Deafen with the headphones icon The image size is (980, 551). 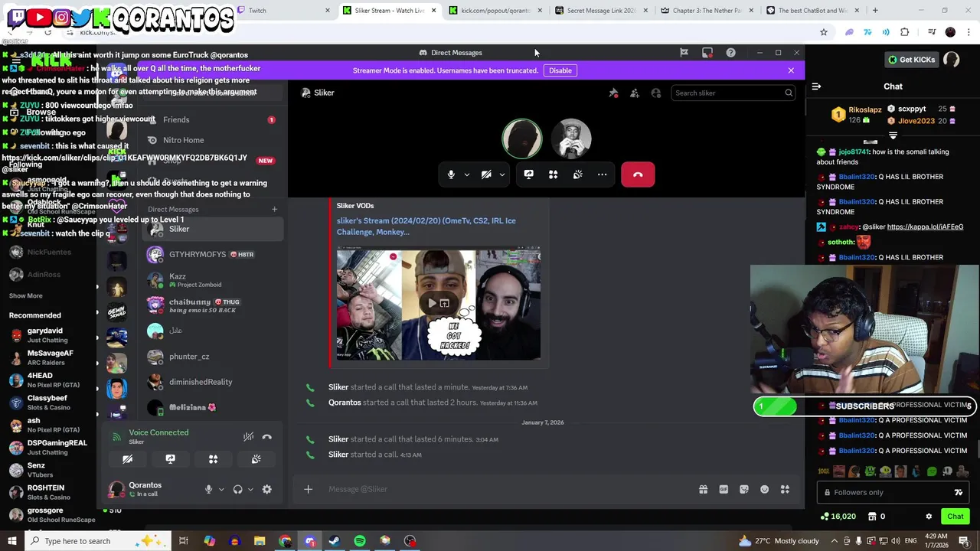pyautogui.click(x=238, y=489)
